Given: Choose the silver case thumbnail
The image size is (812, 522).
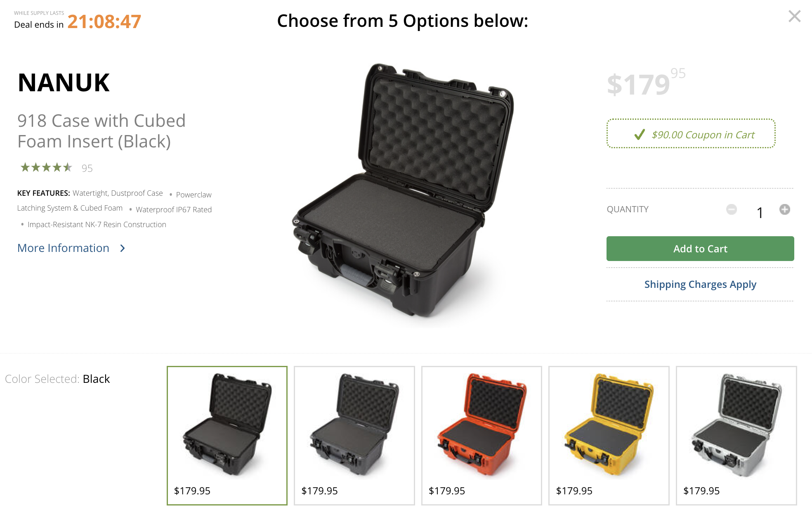Looking at the screenshot, I should click(736, 435).
